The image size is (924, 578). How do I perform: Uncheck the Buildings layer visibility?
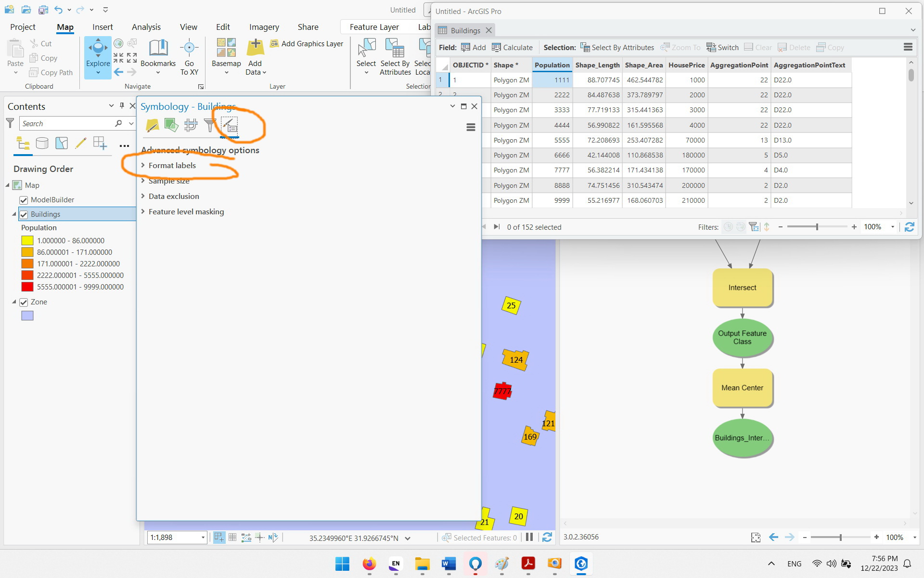point(24,214)
